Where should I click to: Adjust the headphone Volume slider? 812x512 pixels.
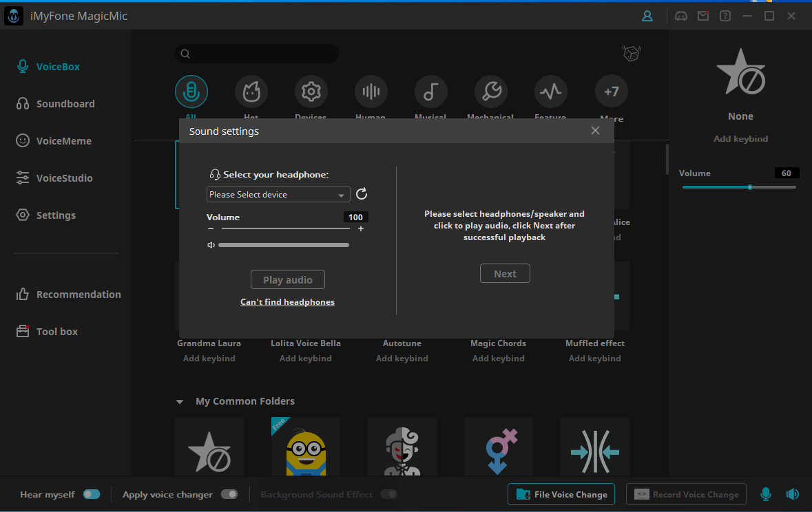pos(285,228)
